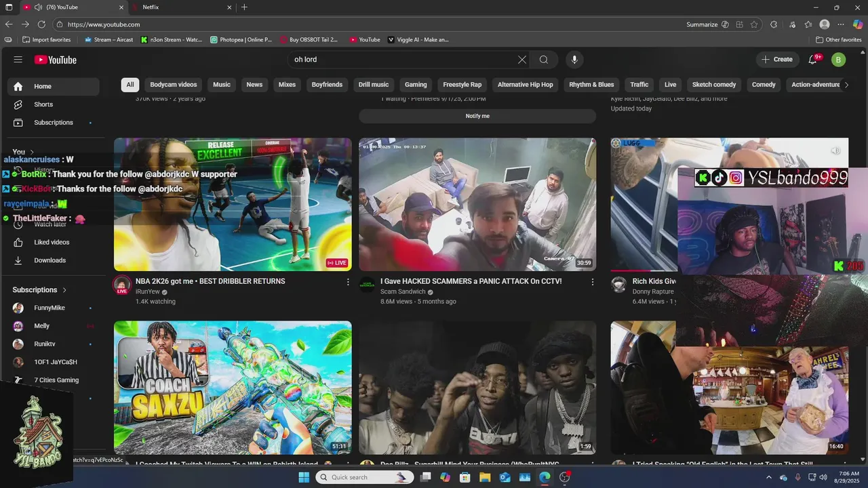This screenshot has width=868, height=488.
Task: Click the Windows Quick search box
Action: pos(364,477)
